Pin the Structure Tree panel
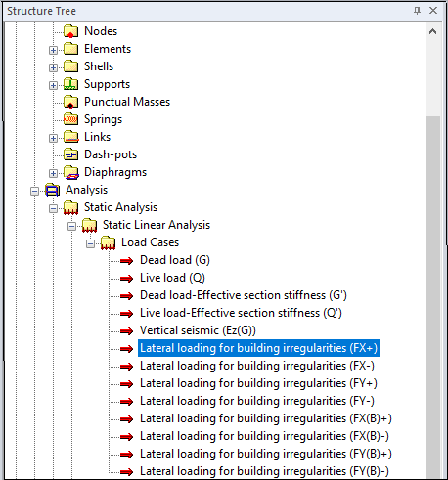448x480 pixels. pyautogui.click(x=417, y=11)
